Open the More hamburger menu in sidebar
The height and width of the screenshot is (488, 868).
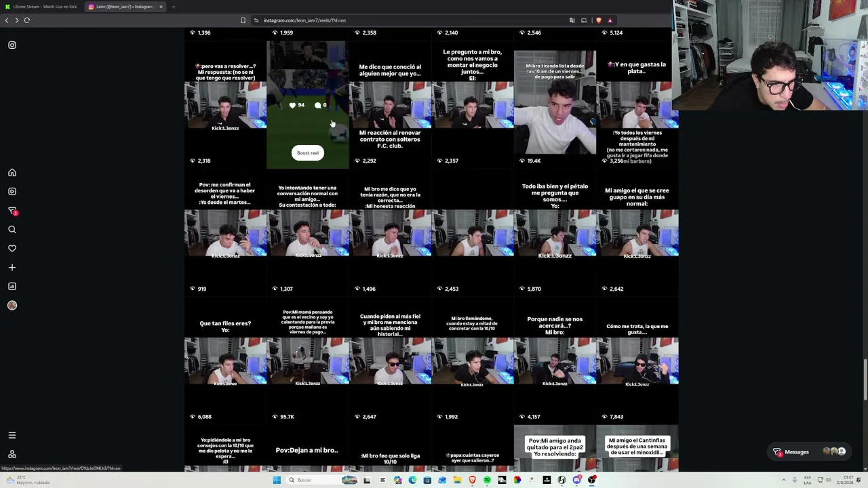pos(12,435)
